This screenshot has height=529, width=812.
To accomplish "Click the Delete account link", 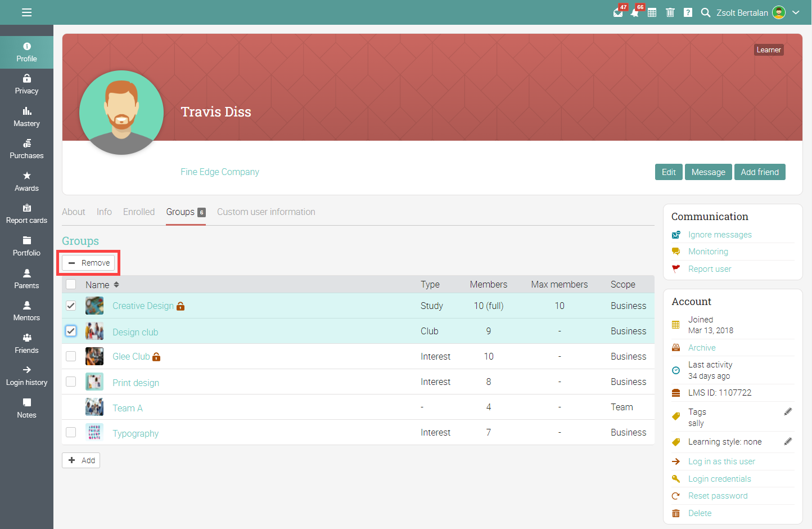I will 700,513.
